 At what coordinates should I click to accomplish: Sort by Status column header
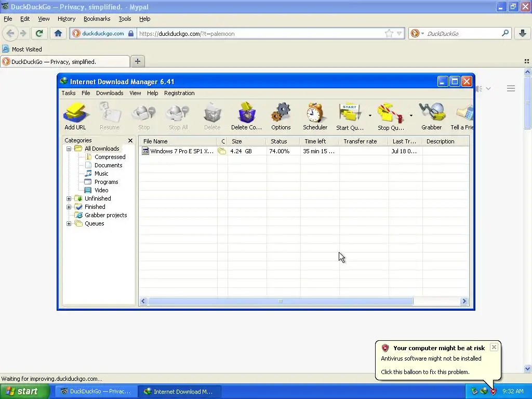point(283,141)
